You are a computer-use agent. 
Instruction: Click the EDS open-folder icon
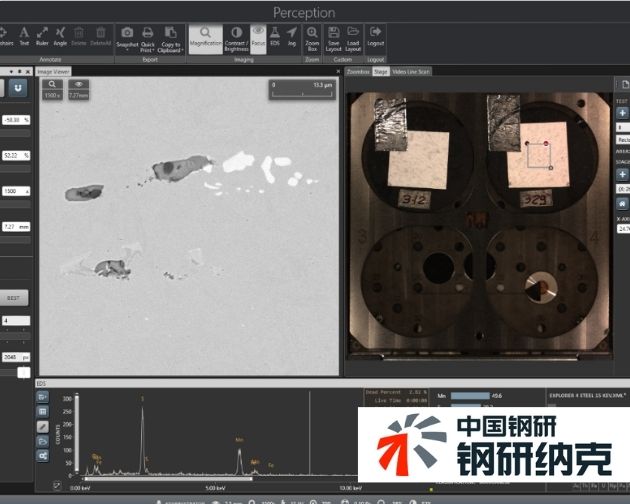(x=43, y=441)
